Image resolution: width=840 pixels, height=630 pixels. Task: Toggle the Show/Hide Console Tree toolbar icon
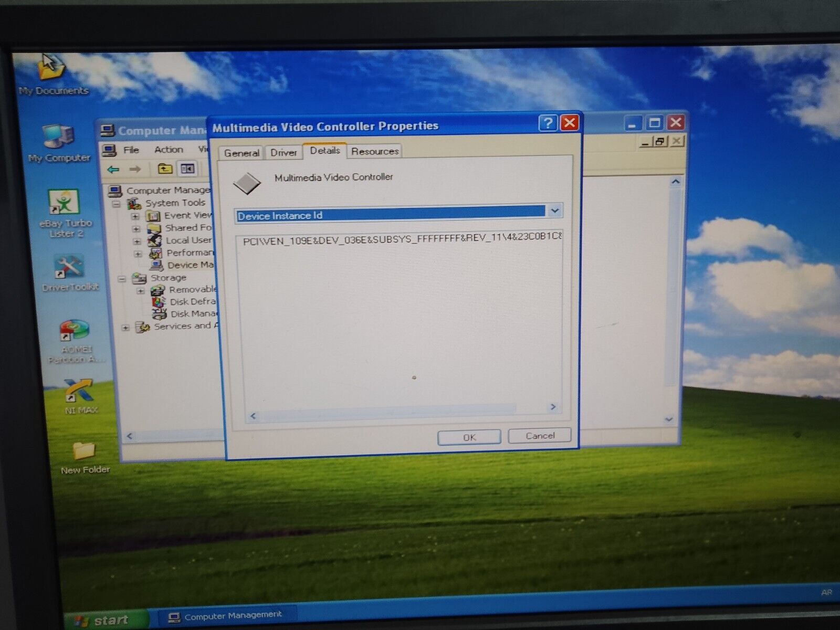187,169
